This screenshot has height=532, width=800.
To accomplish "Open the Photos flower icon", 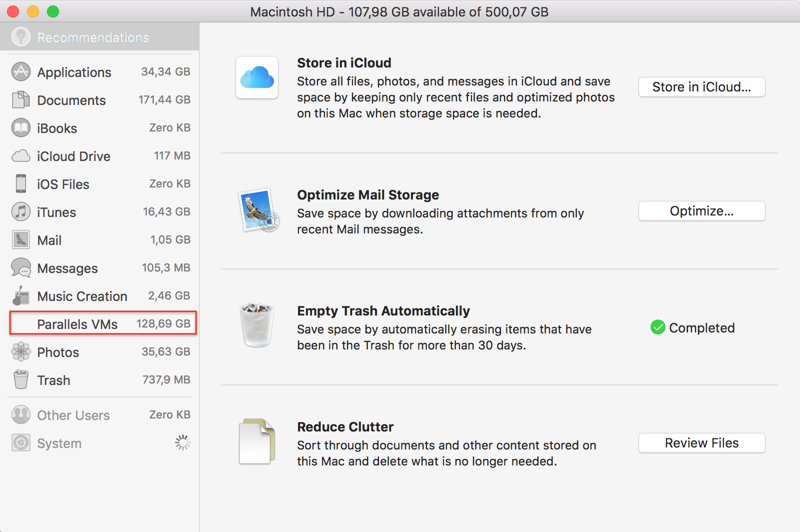I will coord(21,352).
